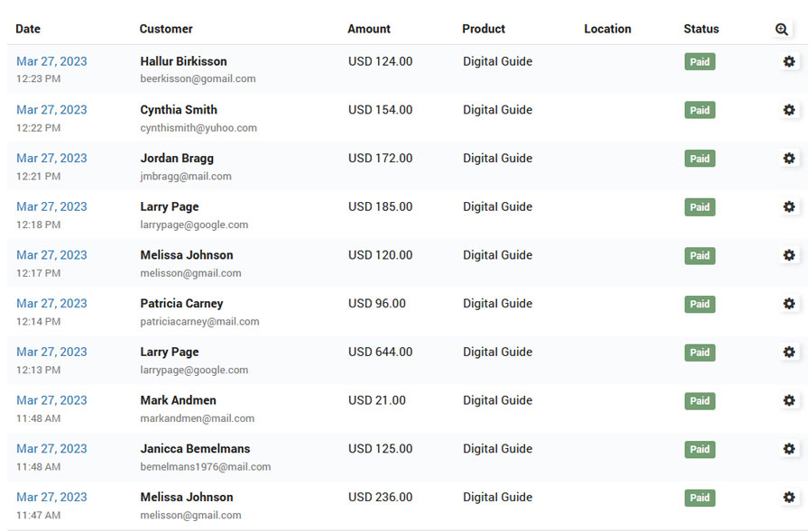Click the customer name Patricia Carney
Image resolution: width=812 pixels, height=531 pixels.
click(181, 304)
